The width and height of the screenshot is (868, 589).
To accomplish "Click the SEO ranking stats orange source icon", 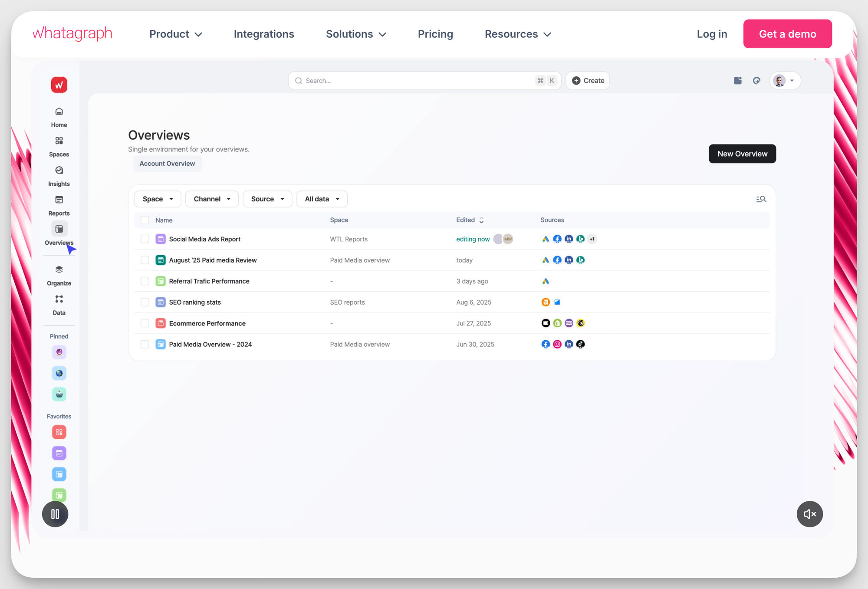I will 546,302.
